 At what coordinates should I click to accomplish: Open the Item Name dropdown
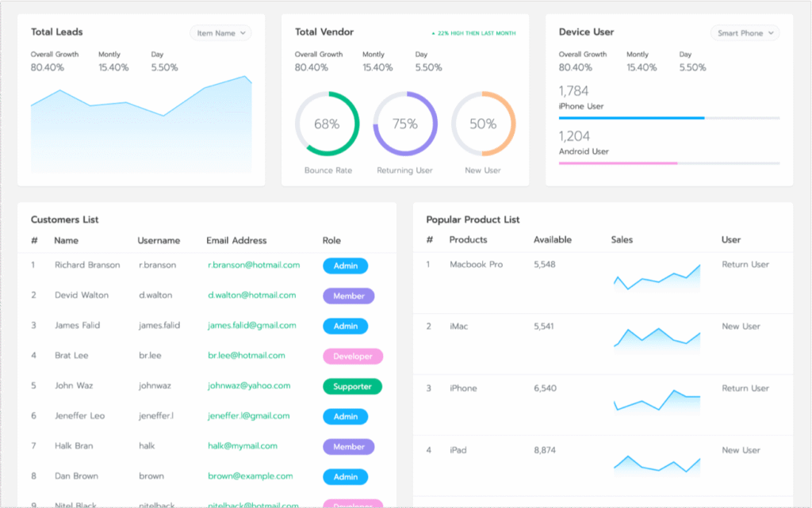coord(220,33)
